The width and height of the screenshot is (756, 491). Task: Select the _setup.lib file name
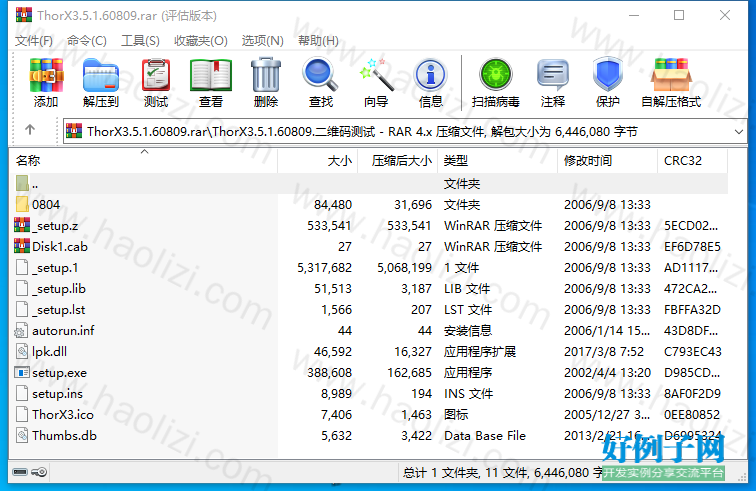coord(59,288)
